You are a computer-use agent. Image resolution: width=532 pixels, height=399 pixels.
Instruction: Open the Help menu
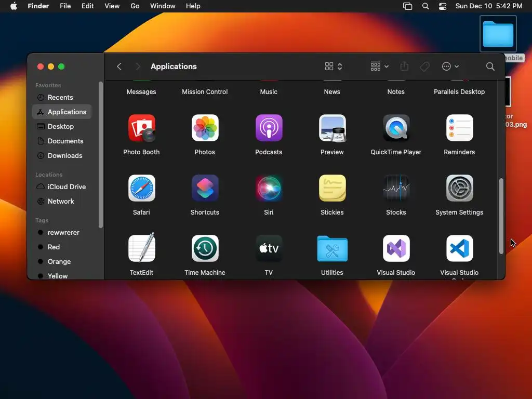click(x=193, y=6)
